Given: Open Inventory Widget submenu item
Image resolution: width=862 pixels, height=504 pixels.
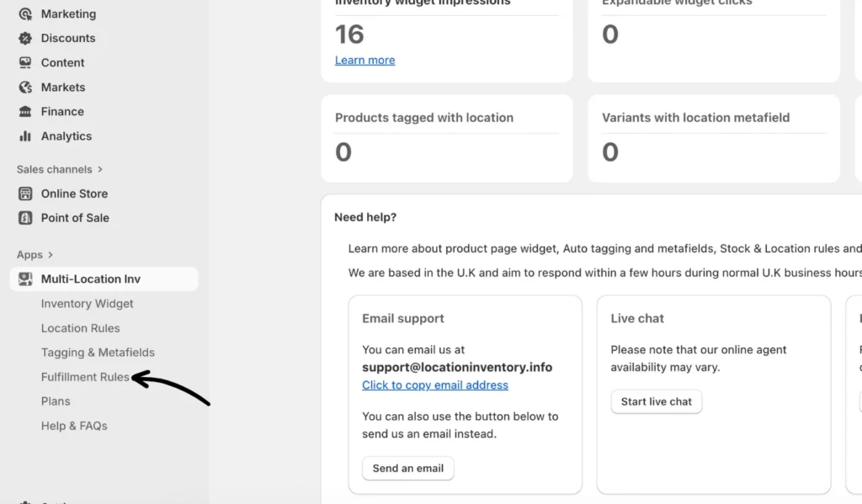Looking at the screenshot, I should [87, 304].
